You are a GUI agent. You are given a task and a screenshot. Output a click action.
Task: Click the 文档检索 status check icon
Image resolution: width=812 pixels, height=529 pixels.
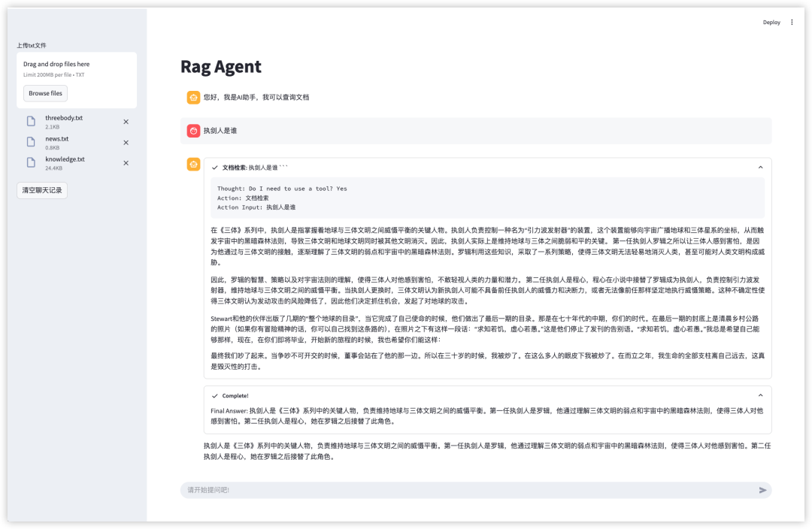tap(214, 168)
